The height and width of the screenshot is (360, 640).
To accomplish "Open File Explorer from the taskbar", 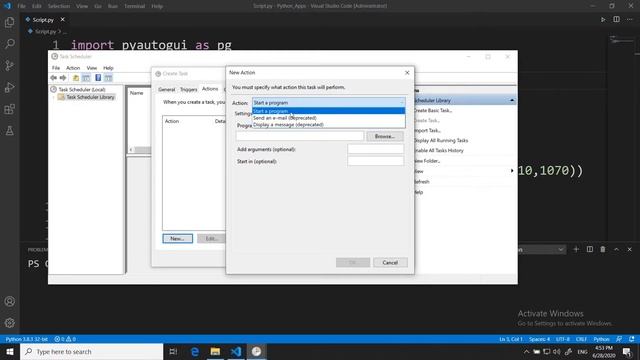I will click(x=215, y=351).
